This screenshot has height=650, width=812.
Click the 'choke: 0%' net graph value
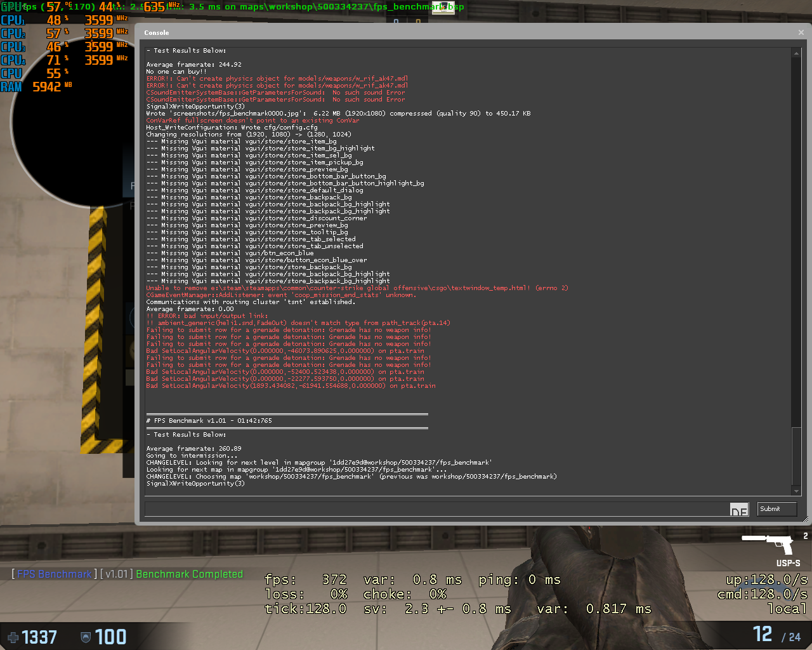pyautogui.click(x=405, y=594)
